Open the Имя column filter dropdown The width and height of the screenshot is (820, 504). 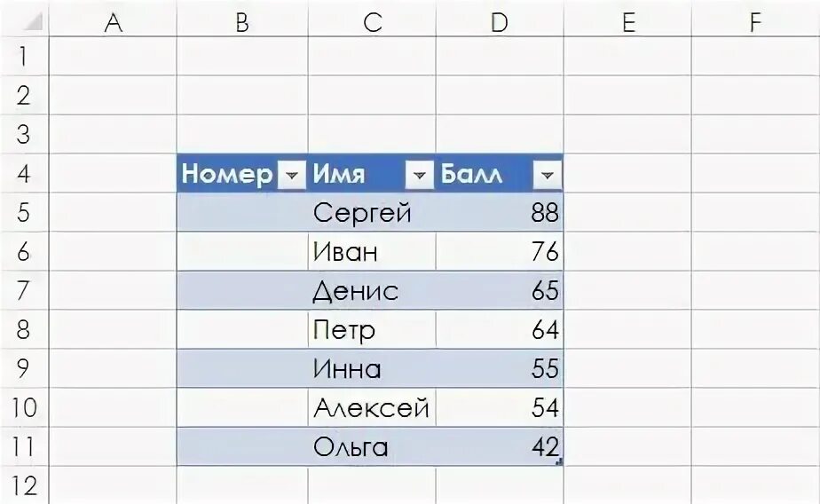[x=420, y=175]
